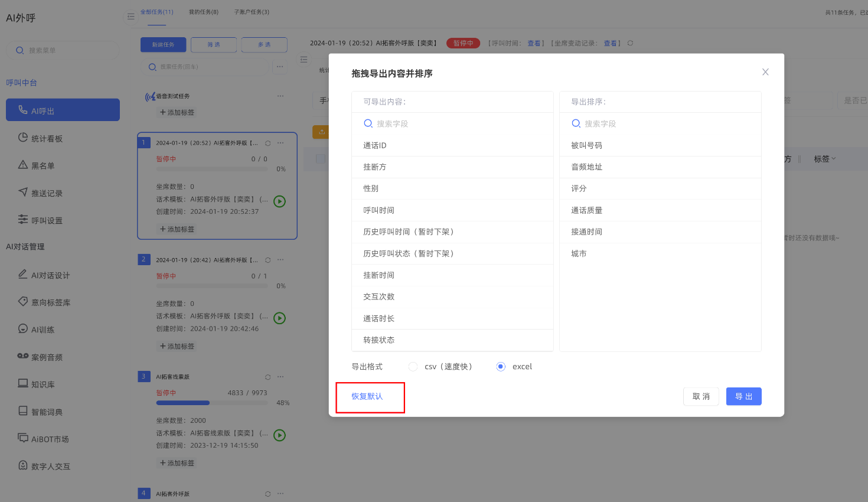Viewport: 868px width, 502px height.
Task: Expand the 标签 column dropdown
Action: click(x=824, y=159)
